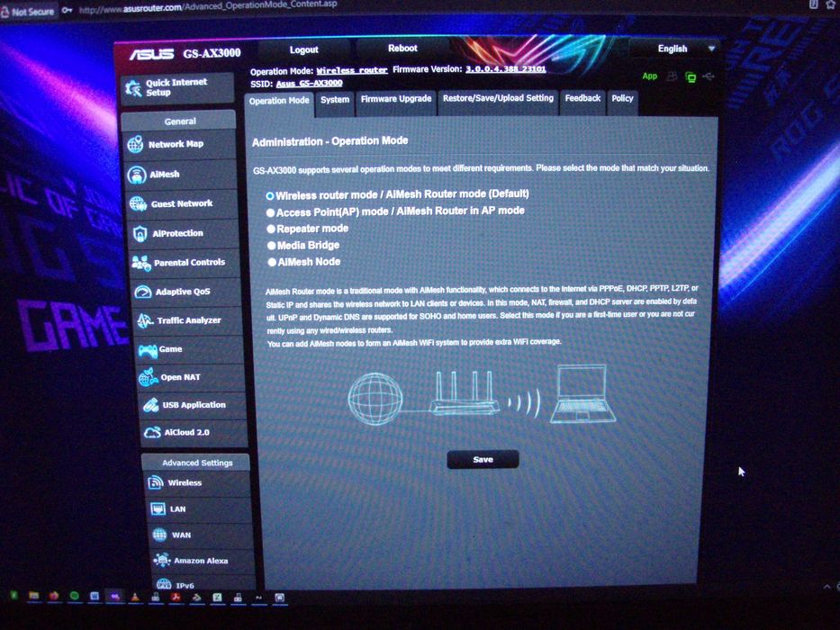Open Traffic Analyzer page
This screenshot has height=630, width=840.
(x=188, y=320)
